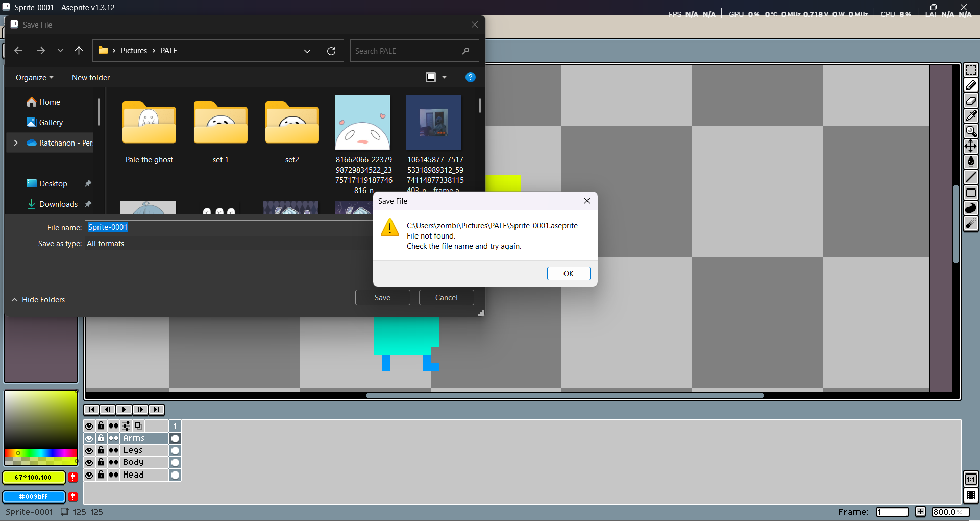The image size is (980, 521).
Task: Toggle continuous mode on the Head layer
Action: tap(113, 475)
